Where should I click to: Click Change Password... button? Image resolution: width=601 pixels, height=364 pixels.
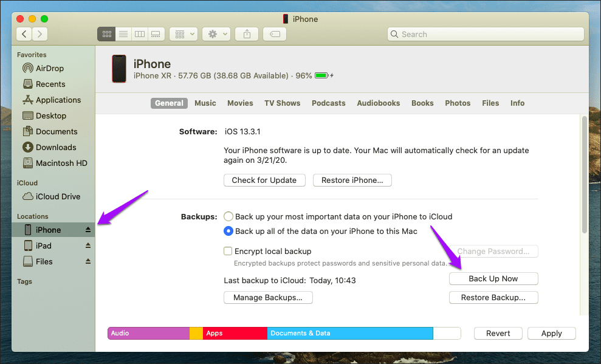(493, 252)
